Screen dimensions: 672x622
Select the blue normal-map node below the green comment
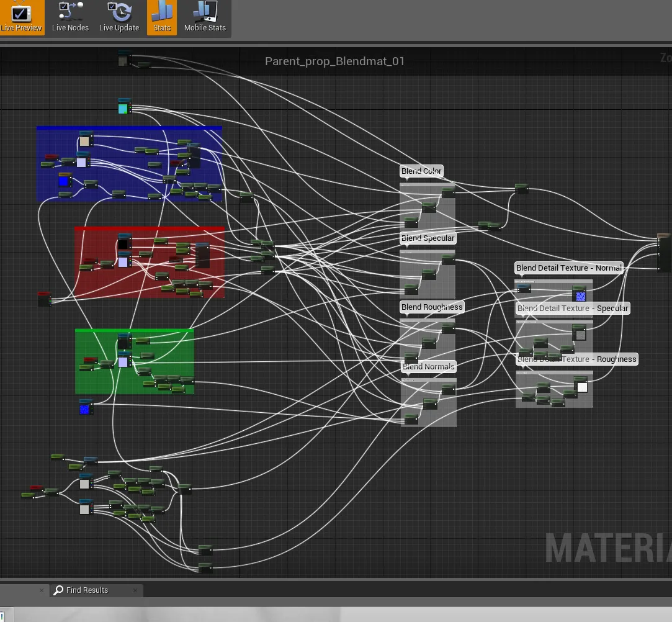point(86,408)
